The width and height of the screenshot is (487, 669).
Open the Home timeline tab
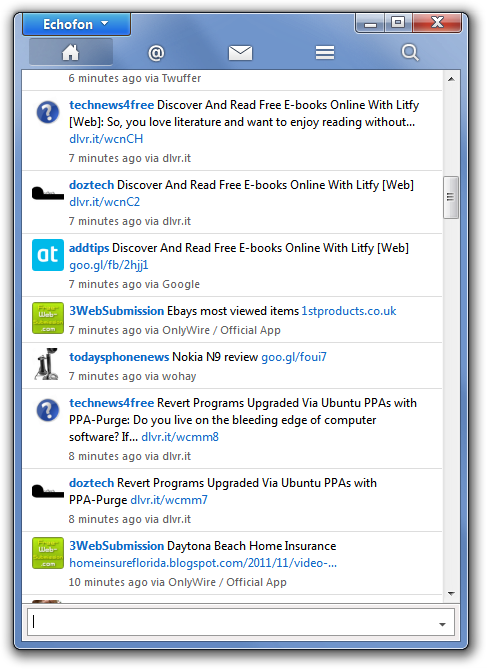click(71, 52)
